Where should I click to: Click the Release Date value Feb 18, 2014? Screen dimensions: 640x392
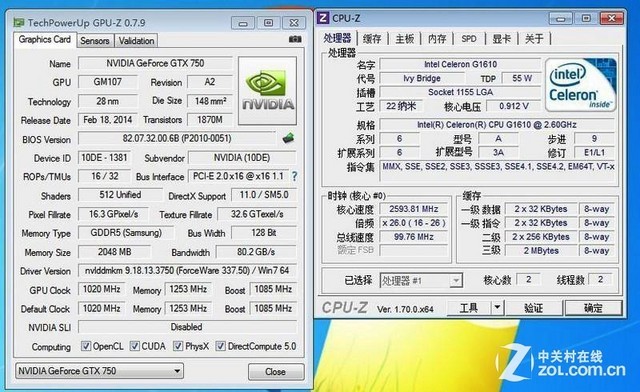(108, 120)
